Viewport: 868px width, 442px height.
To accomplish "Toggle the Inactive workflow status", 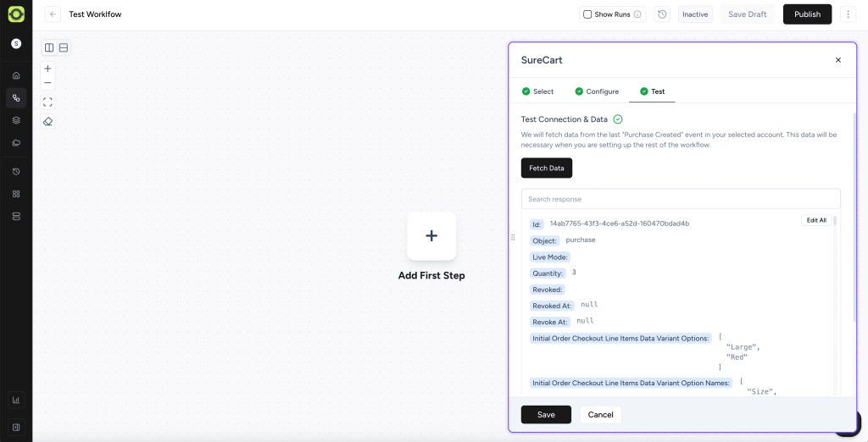I will click(695, 14).
